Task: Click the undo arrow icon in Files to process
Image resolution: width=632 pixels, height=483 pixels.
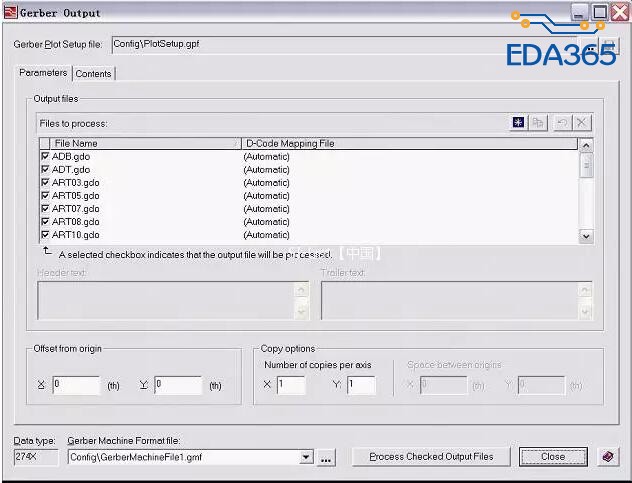Action: point(562,122)
